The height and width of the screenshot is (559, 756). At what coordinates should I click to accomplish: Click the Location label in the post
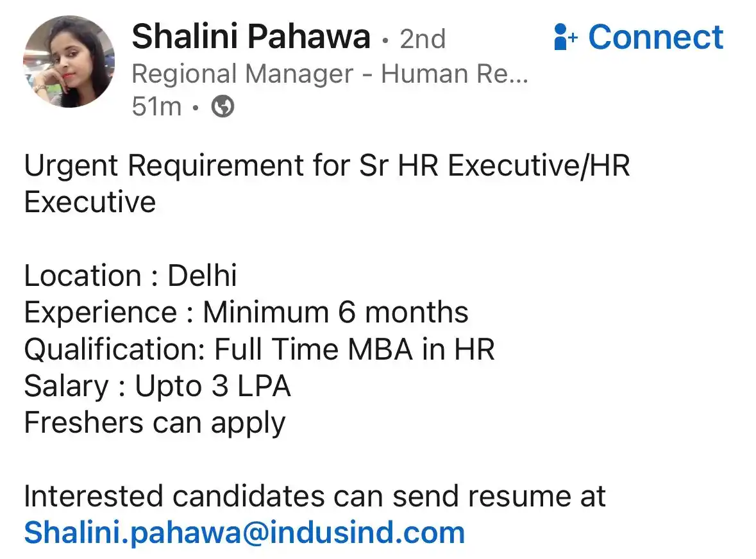(x=83, y=276)
